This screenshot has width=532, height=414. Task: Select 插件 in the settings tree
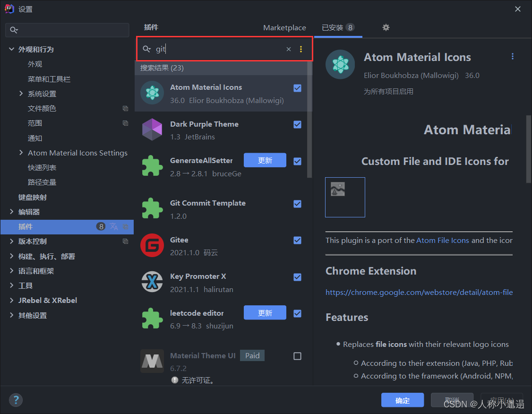(67, 227)
